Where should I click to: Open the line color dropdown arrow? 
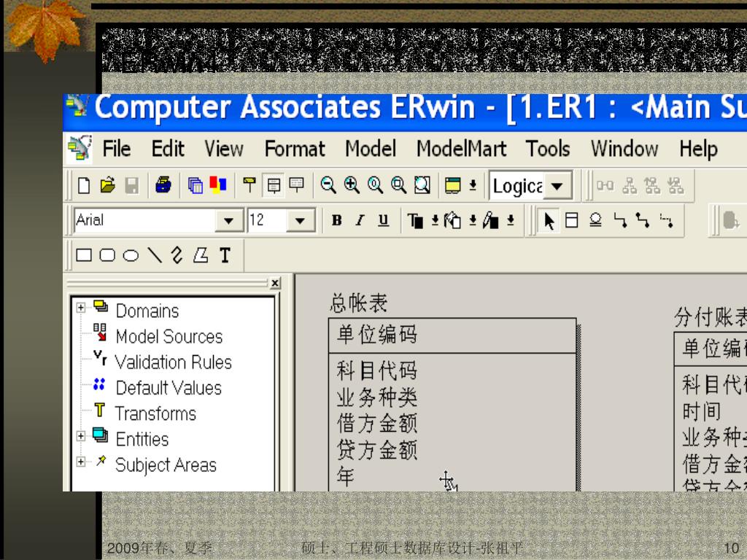(511, 220)
